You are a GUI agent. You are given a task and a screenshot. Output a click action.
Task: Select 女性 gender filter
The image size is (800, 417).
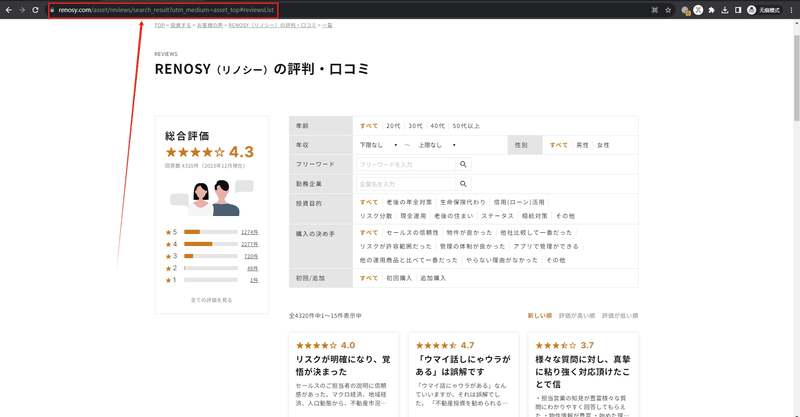603,145
